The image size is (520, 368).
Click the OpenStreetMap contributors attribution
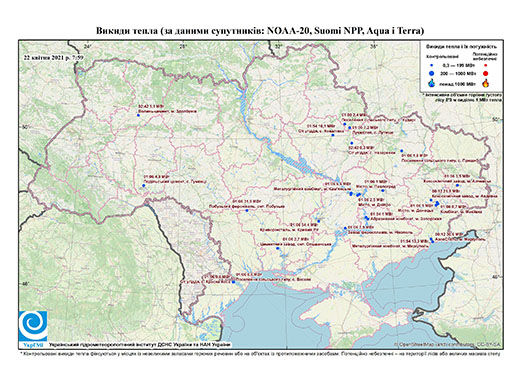(447, 344)
